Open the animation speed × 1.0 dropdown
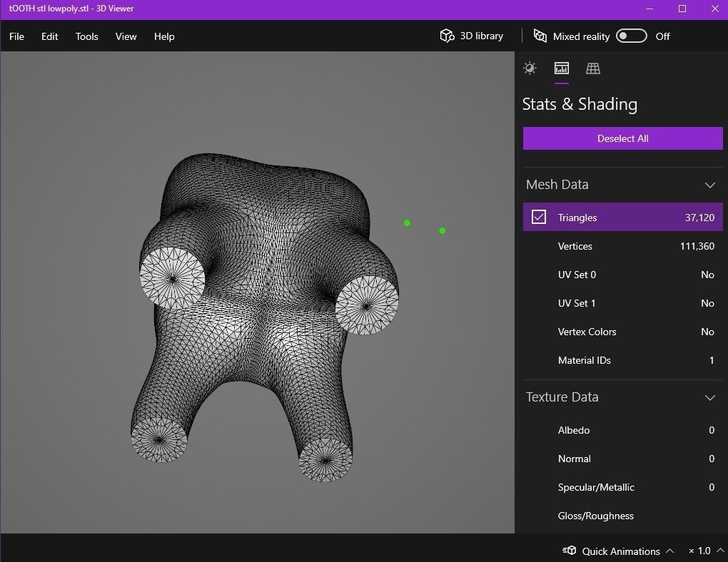Screen dimensions: 728x562 pyautogui.click(x=706, y=551)
